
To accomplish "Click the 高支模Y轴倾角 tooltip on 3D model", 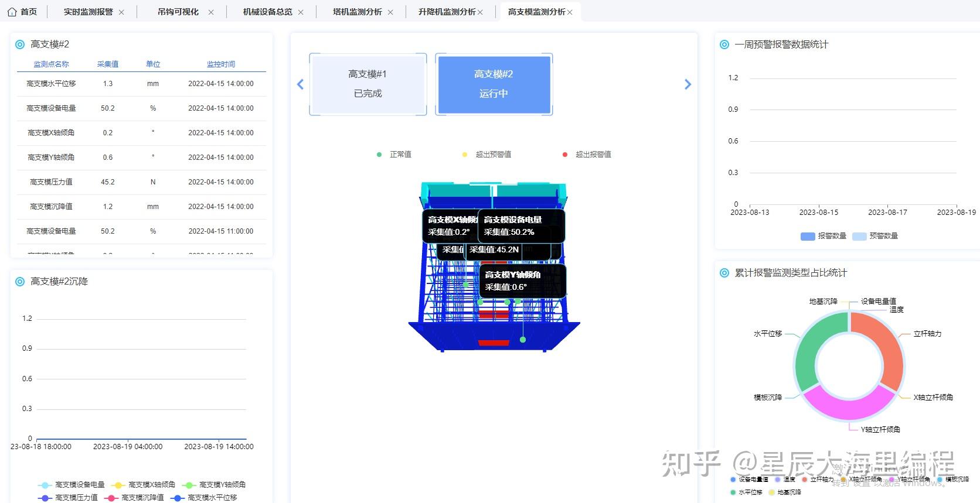I will 523,281.
